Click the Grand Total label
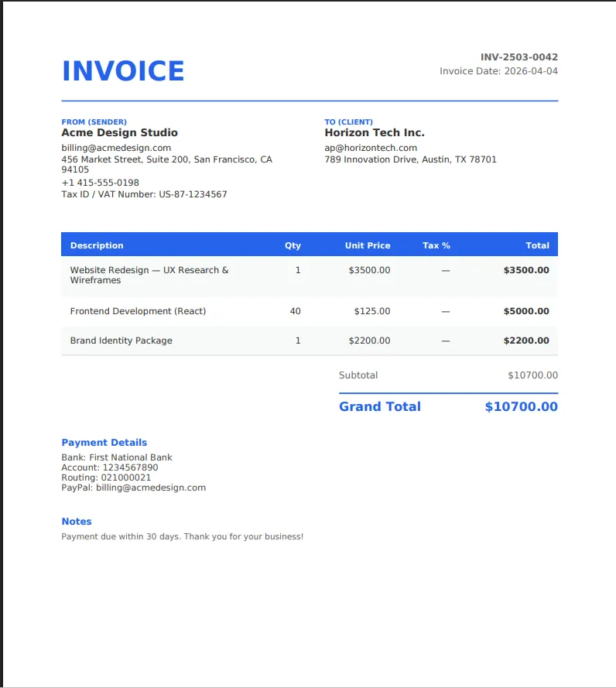This screenshot has height=688, width=616. 380,407
